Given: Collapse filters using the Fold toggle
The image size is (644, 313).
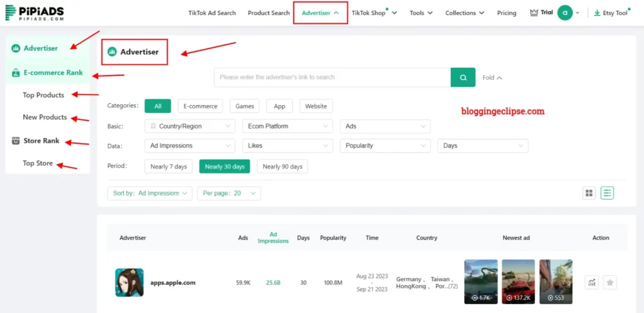Looking at the screenshot, I should point(492,77).
